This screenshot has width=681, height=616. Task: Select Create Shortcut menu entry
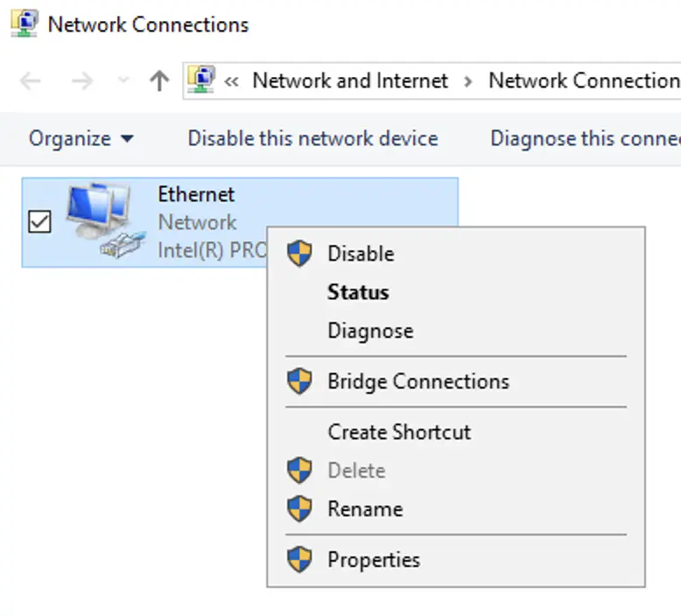(399, 432)
